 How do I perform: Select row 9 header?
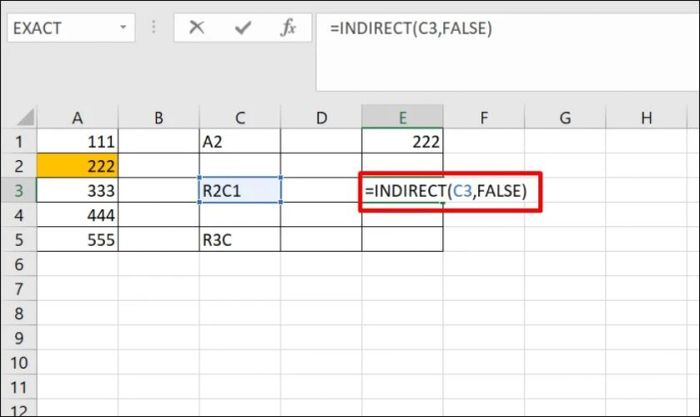(19, 338)
